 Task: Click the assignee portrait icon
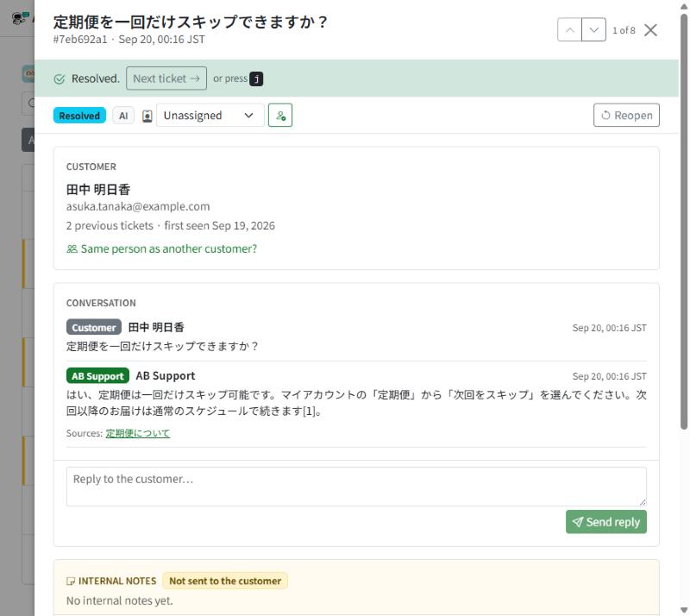pyautogui.click(x=147, y=116)
